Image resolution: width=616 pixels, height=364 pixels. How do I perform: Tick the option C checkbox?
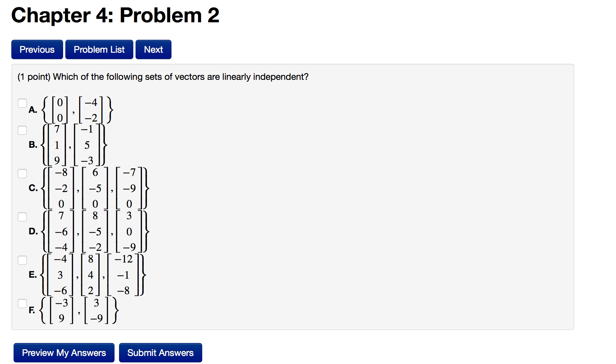[22, 174]
